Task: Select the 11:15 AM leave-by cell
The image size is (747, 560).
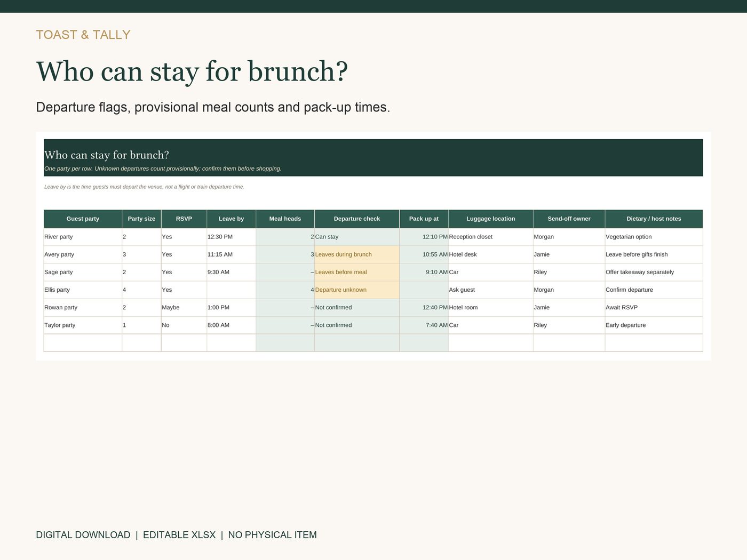Action: 232,254
